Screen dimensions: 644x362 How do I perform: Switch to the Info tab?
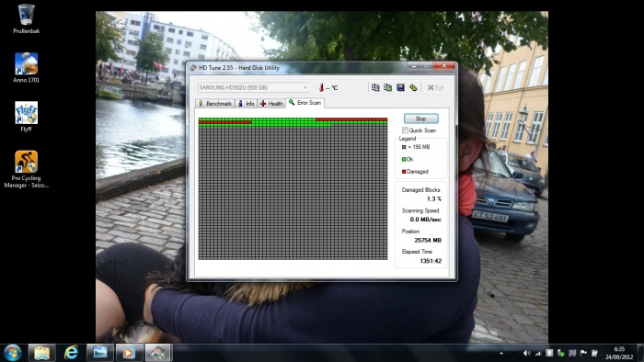[246, 103]
